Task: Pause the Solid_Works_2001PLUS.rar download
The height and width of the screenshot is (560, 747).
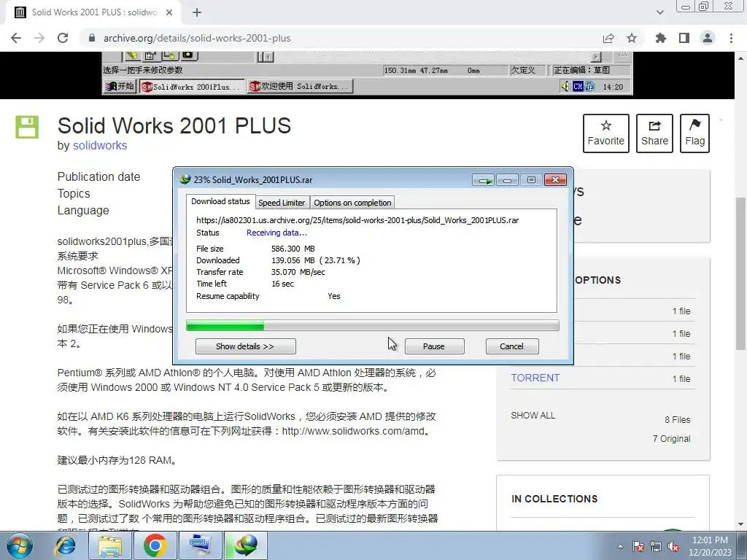Action: (x=434, y=346)
